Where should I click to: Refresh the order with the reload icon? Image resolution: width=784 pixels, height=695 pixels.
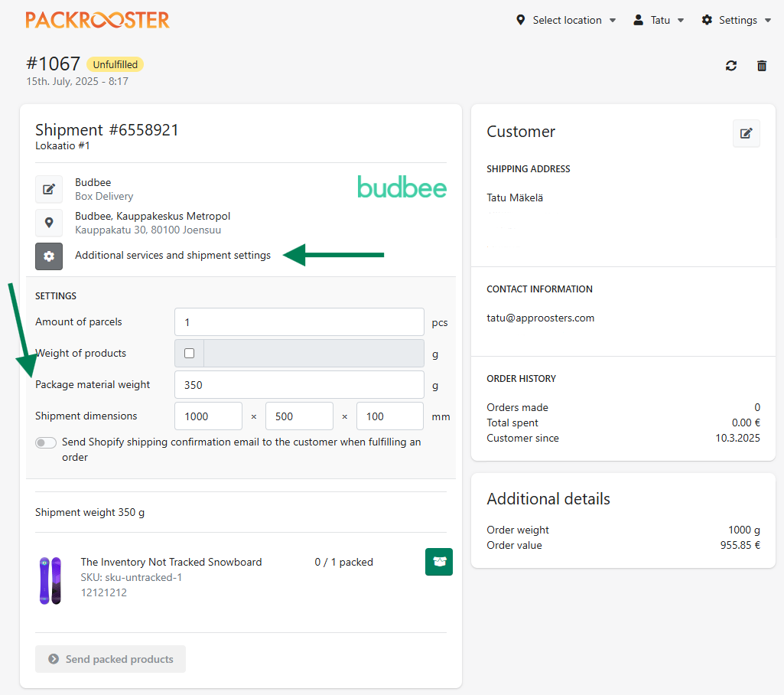coord(731,66)
